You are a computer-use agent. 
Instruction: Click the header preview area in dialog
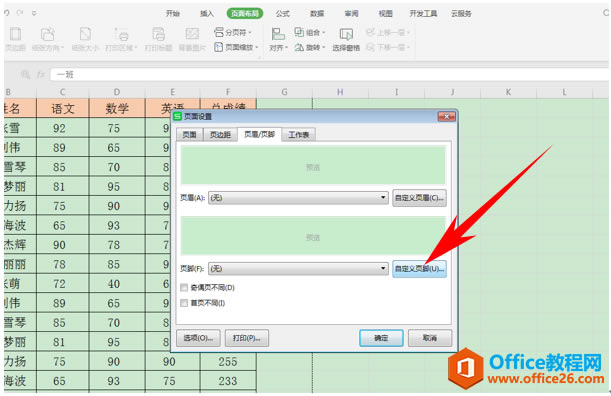pyautogui.click(x=313, y=164)
